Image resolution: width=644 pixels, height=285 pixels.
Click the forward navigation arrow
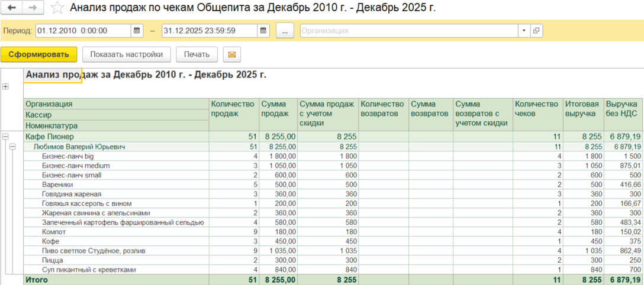coord(33,8)
